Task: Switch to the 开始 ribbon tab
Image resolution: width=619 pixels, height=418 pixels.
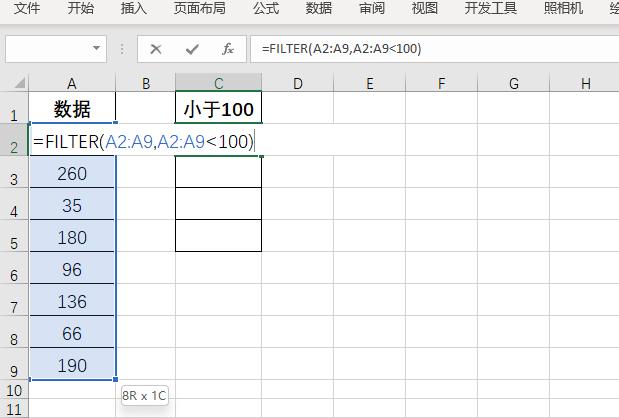Action: (x=81, y=8)
